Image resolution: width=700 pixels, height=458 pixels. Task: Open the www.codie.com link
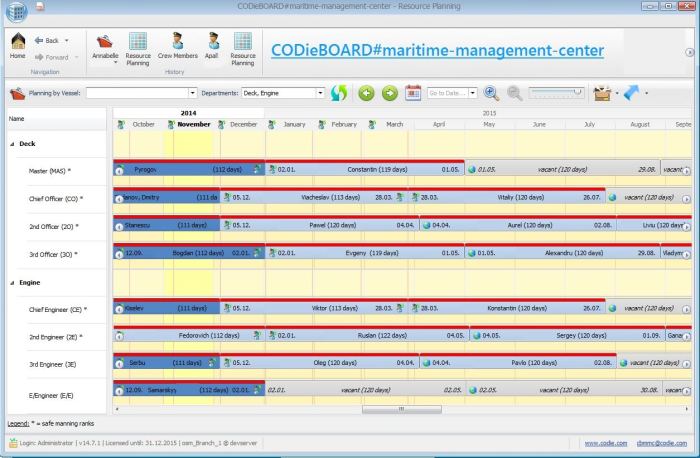pos(606,443)
